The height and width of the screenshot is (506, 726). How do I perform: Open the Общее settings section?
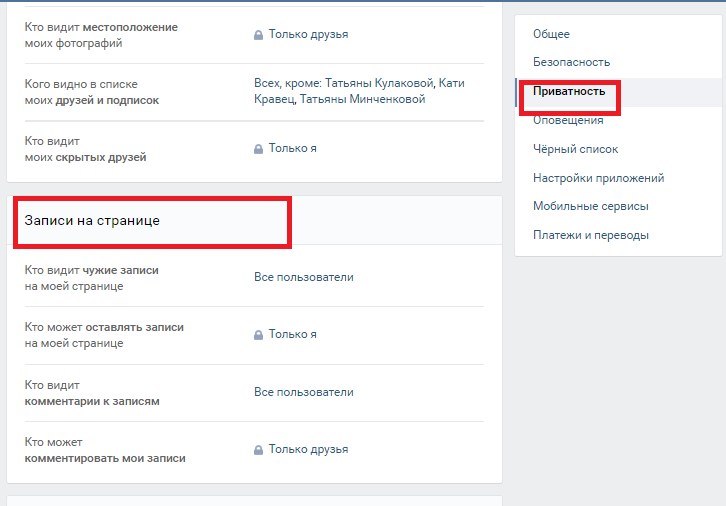(551, 34)
